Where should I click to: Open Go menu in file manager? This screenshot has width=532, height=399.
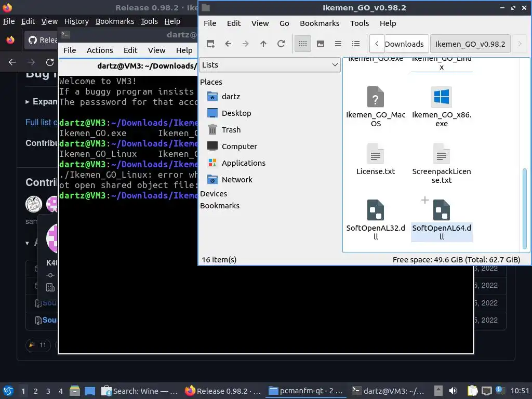284,23
